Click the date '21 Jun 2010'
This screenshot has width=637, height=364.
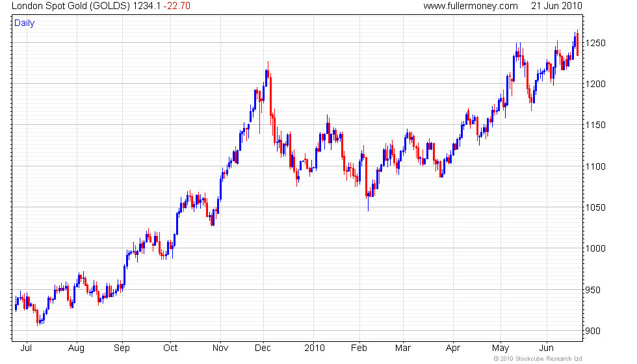556,6
